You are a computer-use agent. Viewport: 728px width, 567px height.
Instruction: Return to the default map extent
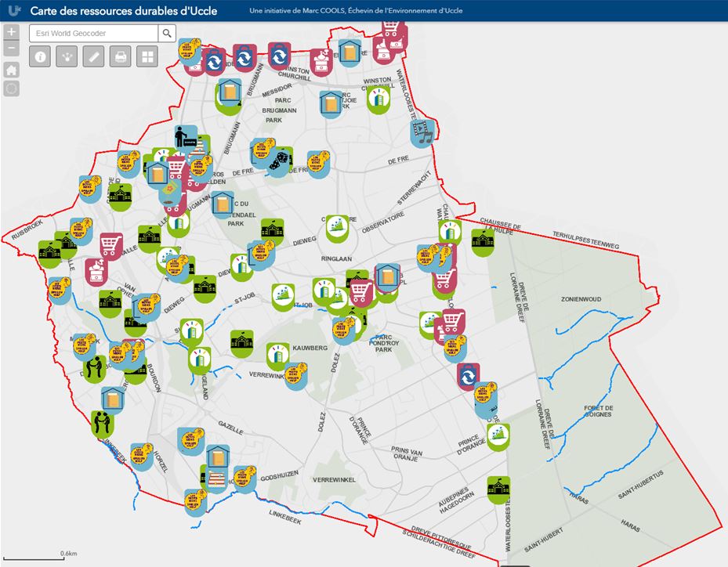point(11,70)
